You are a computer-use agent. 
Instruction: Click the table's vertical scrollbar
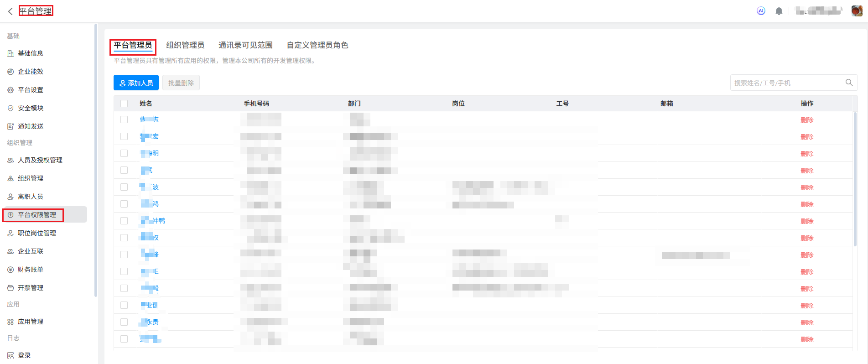tap(855, 179)
